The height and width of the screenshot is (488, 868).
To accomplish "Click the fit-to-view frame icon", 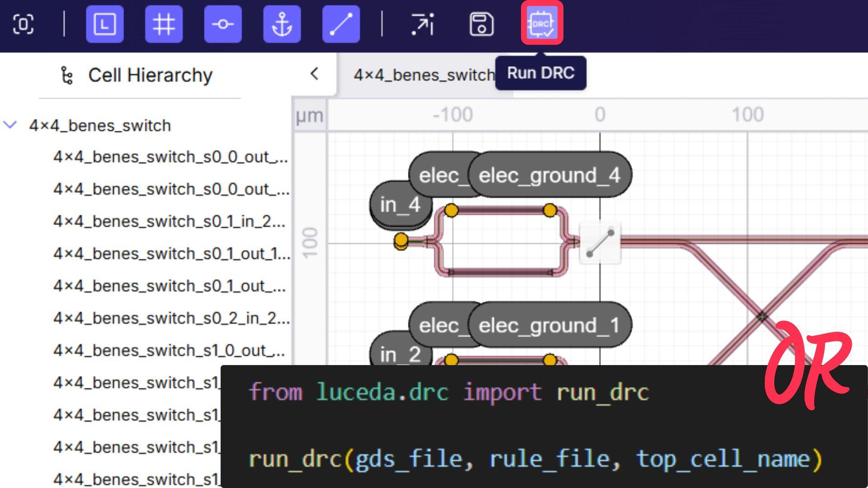I will tap(23, 24).
